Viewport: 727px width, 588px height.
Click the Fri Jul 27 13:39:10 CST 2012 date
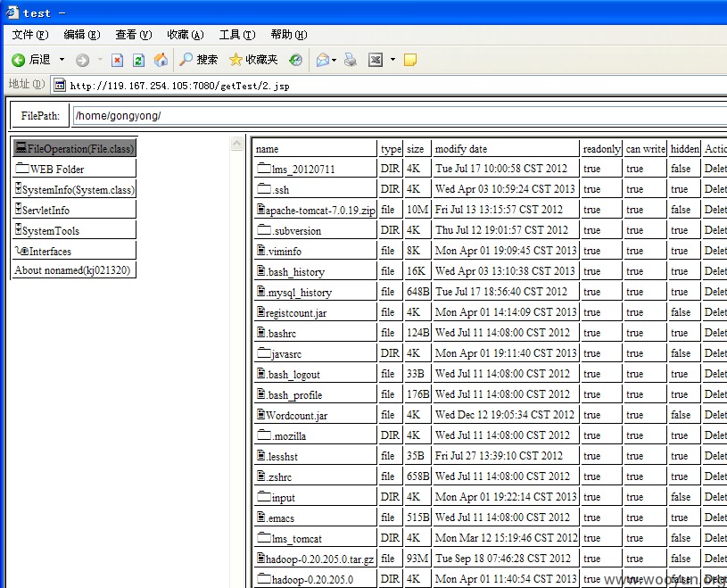499,456
